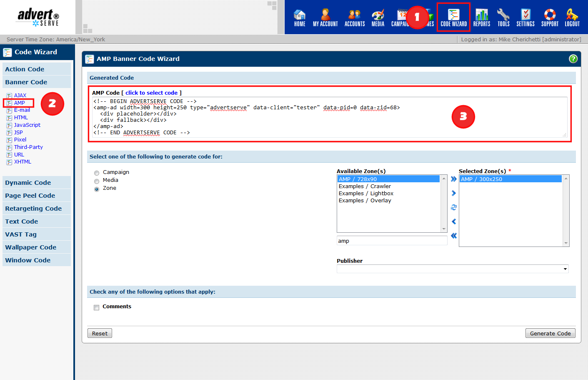Collapse the Banner Code section

pos(37,82)
